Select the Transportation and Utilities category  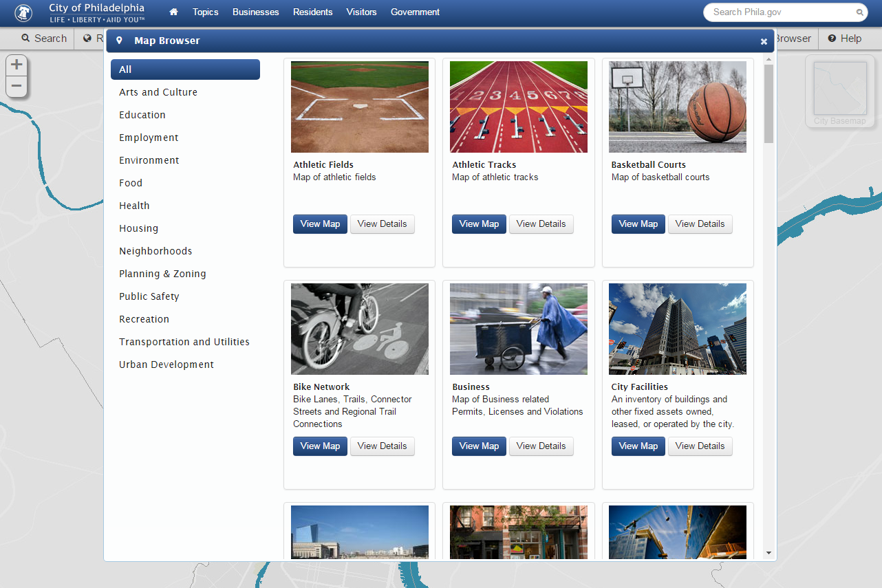(x=184, y=342)
